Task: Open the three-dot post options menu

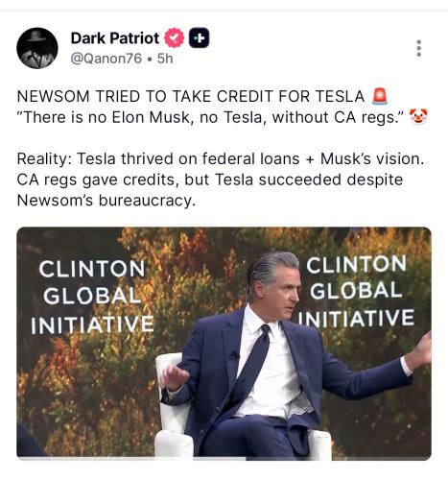Action: 419,48
